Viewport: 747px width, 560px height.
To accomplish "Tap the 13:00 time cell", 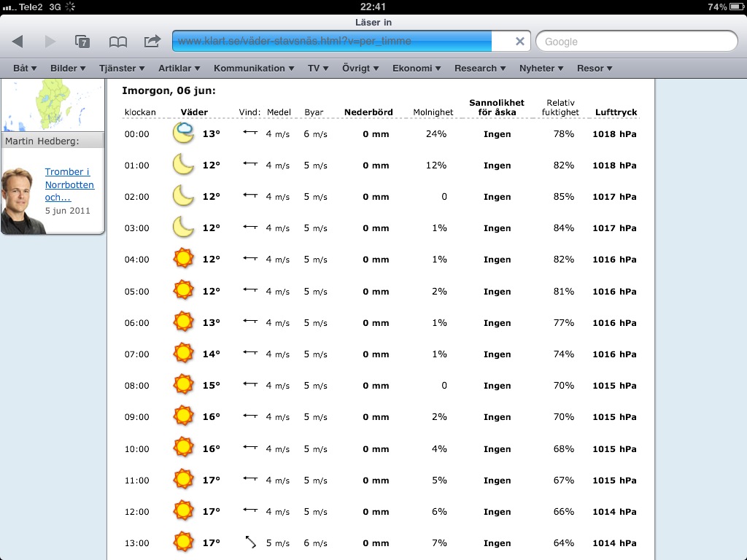I will point(136,542).
